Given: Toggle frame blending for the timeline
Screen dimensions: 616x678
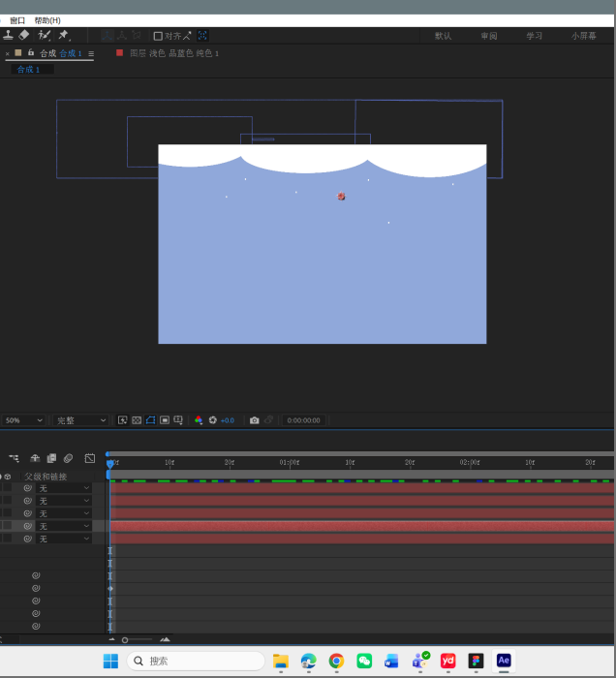Looking at the screenshot, I should tap(51, 458).
